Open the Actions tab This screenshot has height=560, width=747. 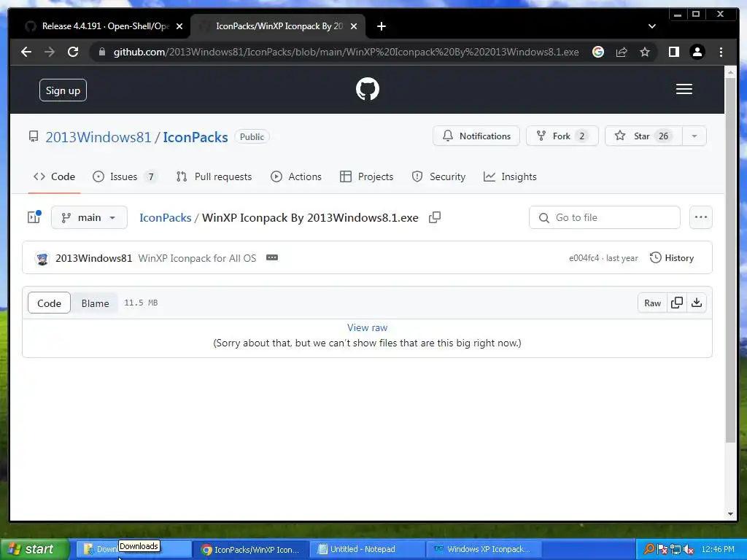(296, 176)
